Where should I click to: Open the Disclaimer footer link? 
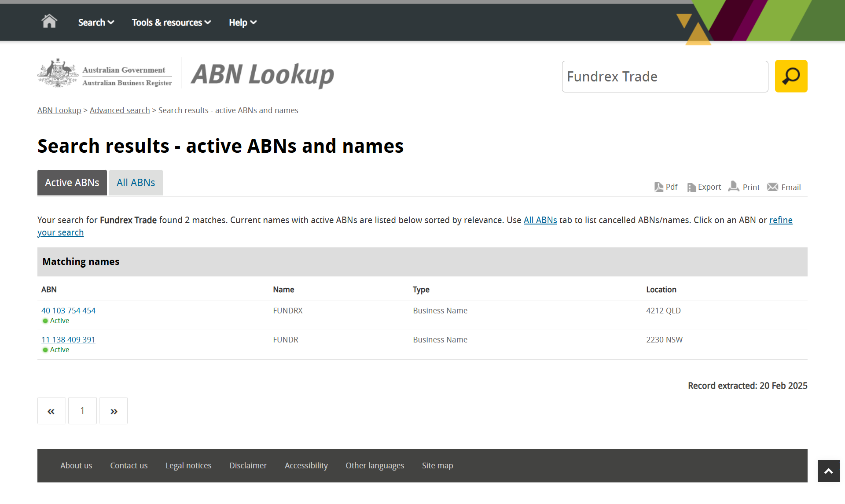point(248,466)
